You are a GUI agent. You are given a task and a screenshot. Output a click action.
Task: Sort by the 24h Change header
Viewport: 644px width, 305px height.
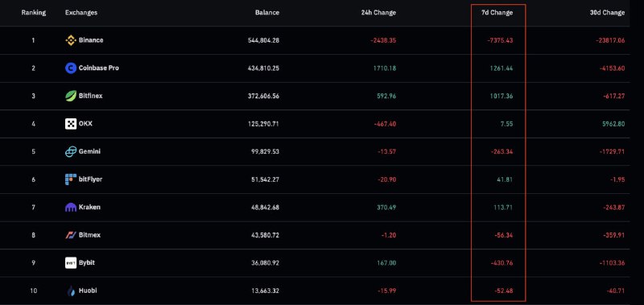tap(378, 12)
